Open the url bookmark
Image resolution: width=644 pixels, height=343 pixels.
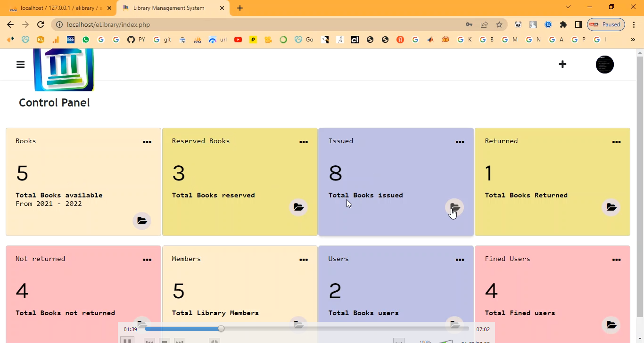click(218, 40)
